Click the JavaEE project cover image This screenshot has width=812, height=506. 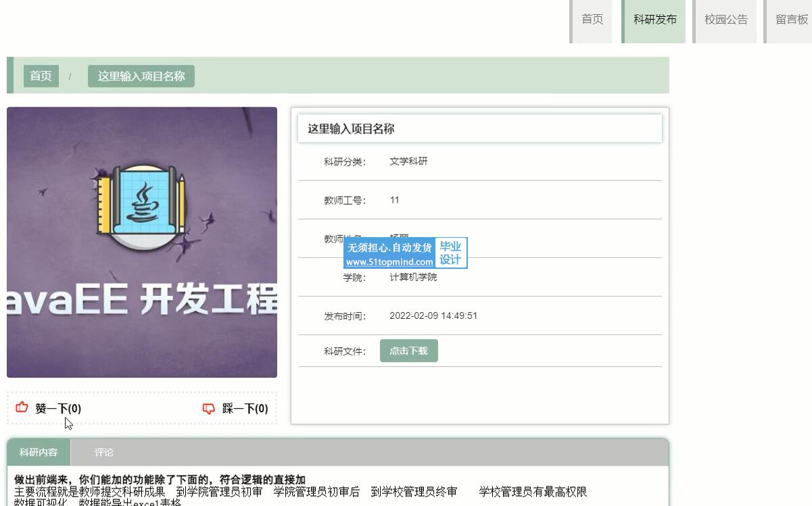tap(142, 242)
